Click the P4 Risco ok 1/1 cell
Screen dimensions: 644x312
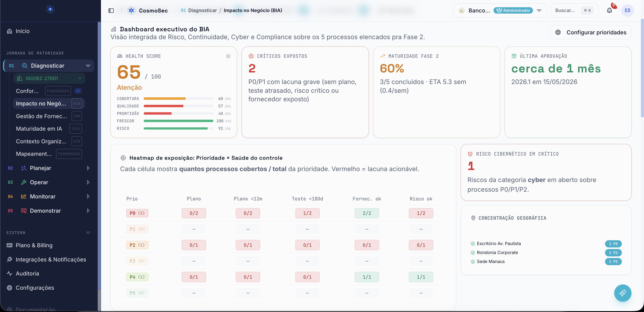tap(421, 277)
